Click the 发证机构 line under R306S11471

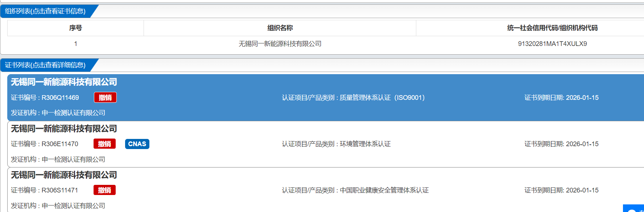click(58, 206)
